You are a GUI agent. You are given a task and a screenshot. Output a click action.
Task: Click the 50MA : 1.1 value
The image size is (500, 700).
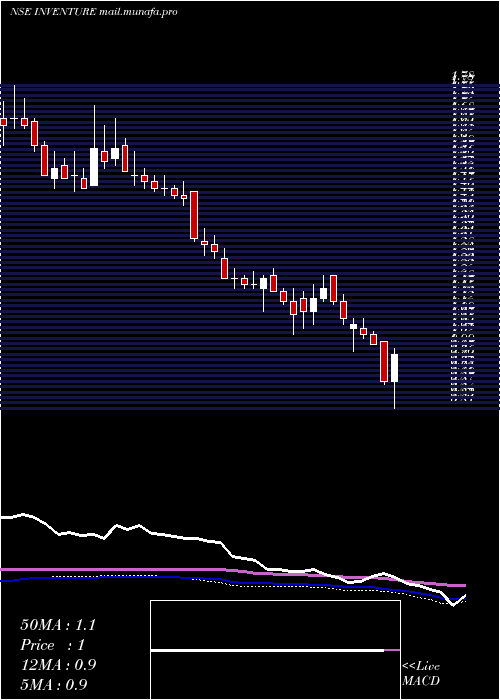[x=58, y=625]
